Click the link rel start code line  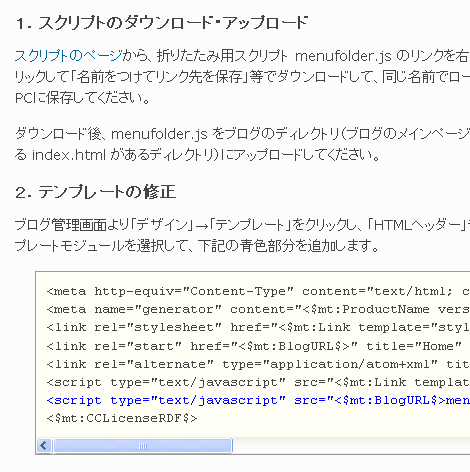(x=254, y=346)
